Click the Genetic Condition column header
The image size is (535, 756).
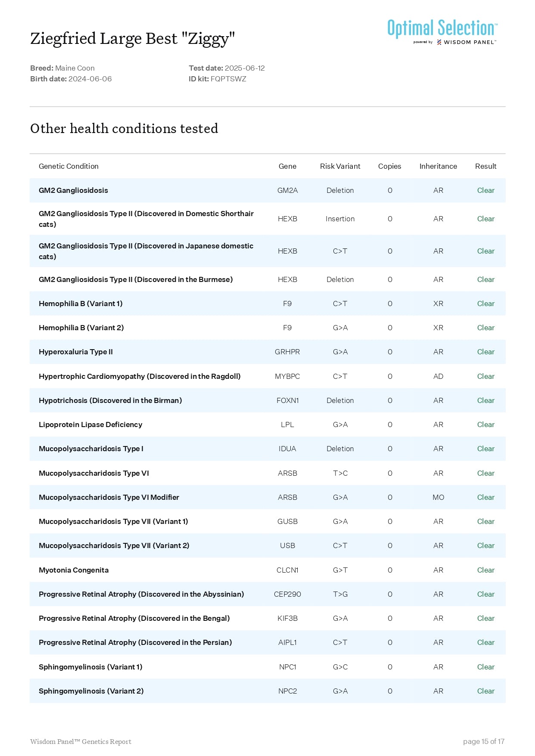[68, 166]
